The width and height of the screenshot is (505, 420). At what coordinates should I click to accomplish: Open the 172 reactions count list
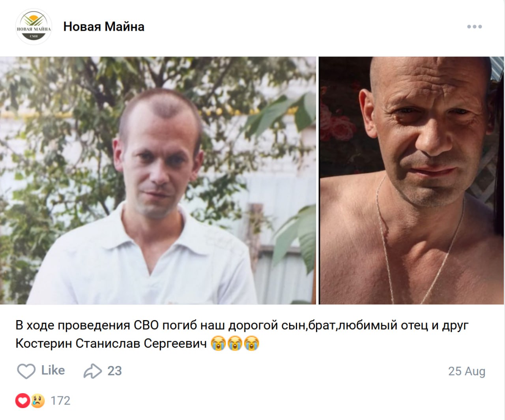[x=60, y=401]
